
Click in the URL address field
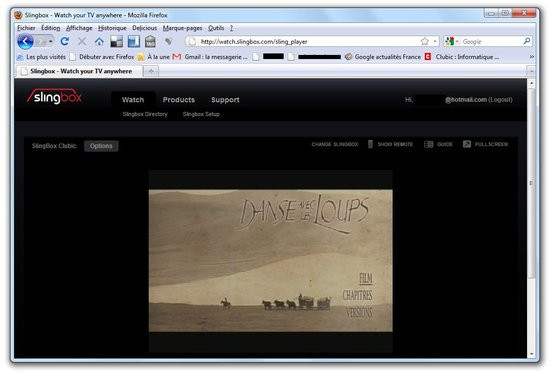pos(309,42)
